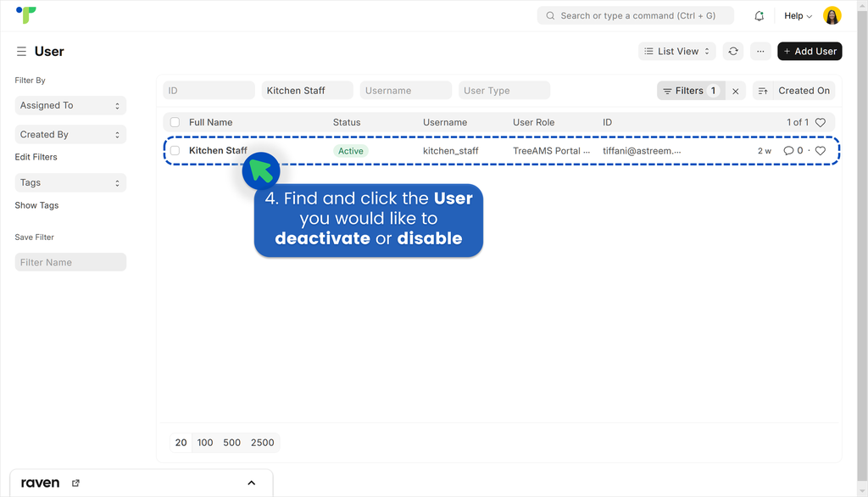Expand the Assigned To filter
Image resolution: width=868 pixels, height=497 pixels.
click(70, 105)
